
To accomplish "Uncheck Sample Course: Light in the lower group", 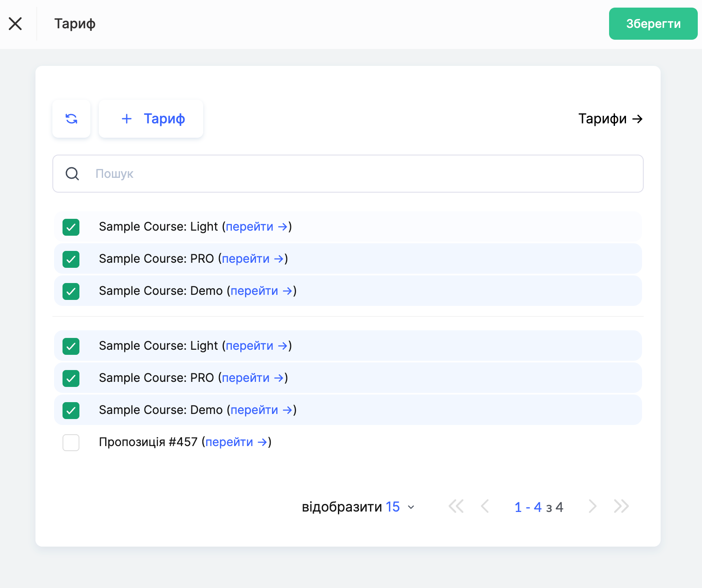I will pyautogui.click(x=71, y=346).
